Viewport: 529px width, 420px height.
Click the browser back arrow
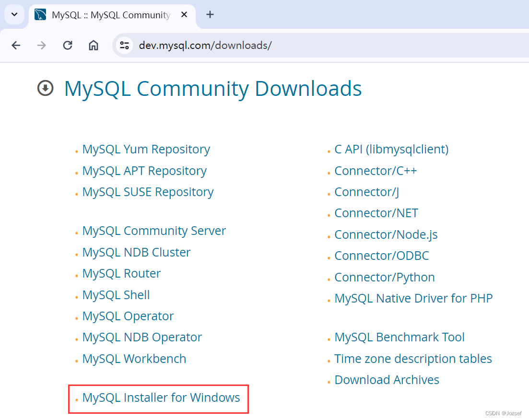16,45
